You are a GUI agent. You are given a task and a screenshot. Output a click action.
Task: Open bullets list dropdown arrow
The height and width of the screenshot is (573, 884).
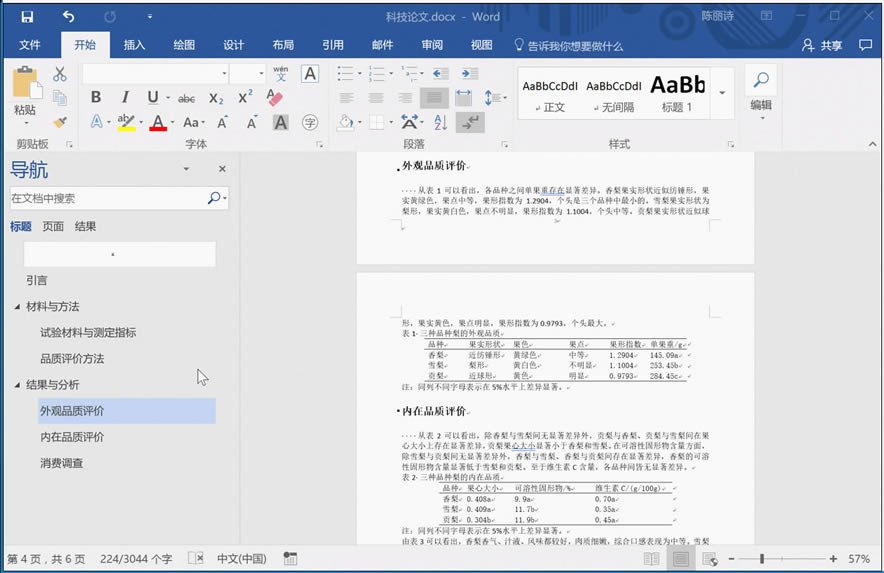coord(360,73)
